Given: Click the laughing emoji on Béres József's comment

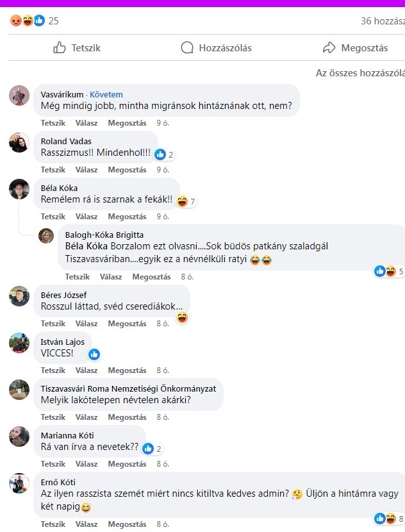Looking at the screenshot, I should pos(182,317).
